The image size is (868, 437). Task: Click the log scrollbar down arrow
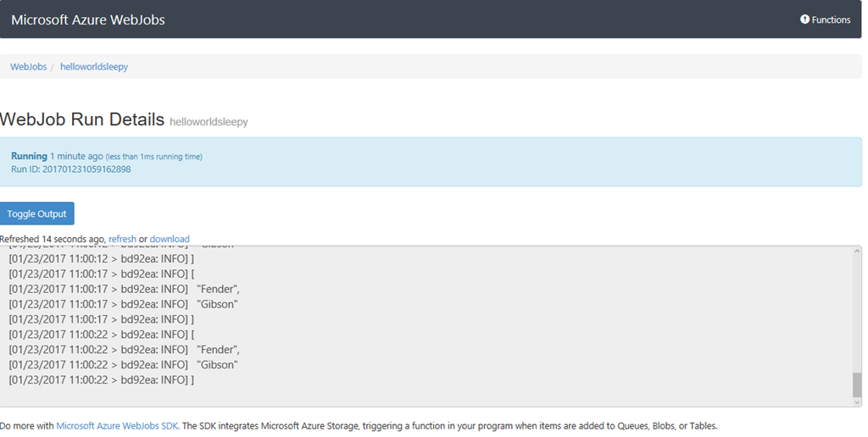[x=857, y=402]
